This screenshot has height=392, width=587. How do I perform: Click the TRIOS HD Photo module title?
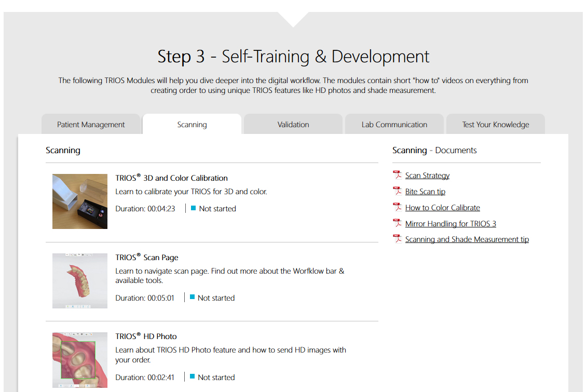click(x=146, y=336)
